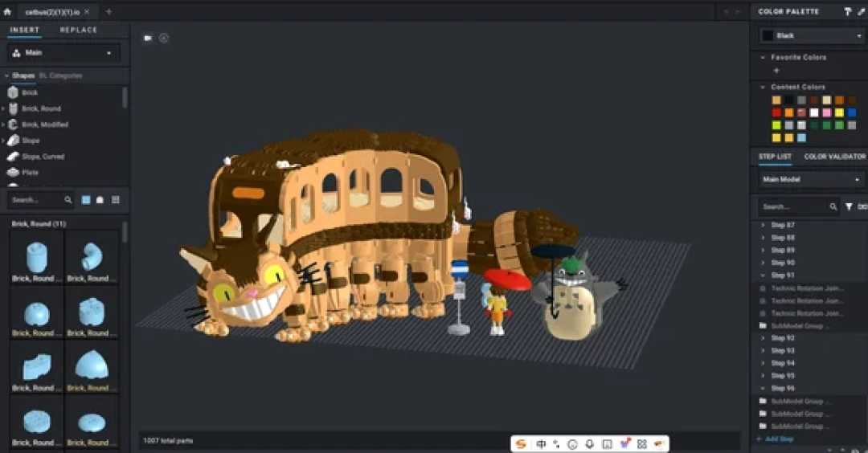Choose the pink content color swatch

[x=826, y=112]
